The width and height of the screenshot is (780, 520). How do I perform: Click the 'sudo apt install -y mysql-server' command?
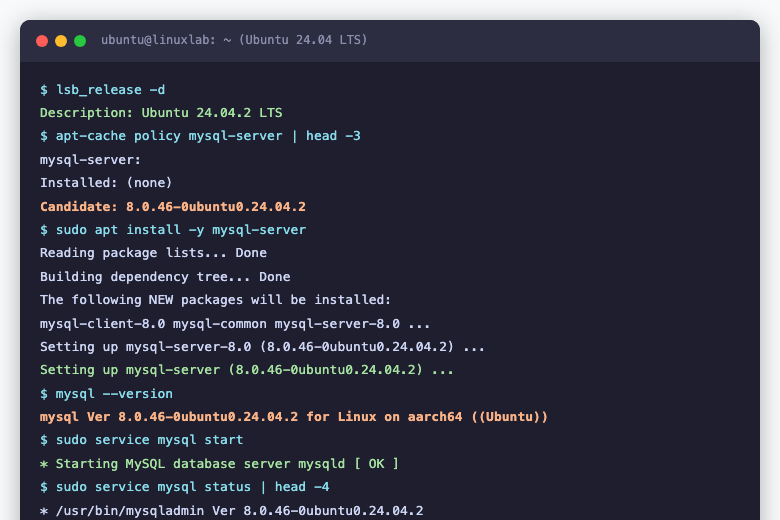[181, 230]
